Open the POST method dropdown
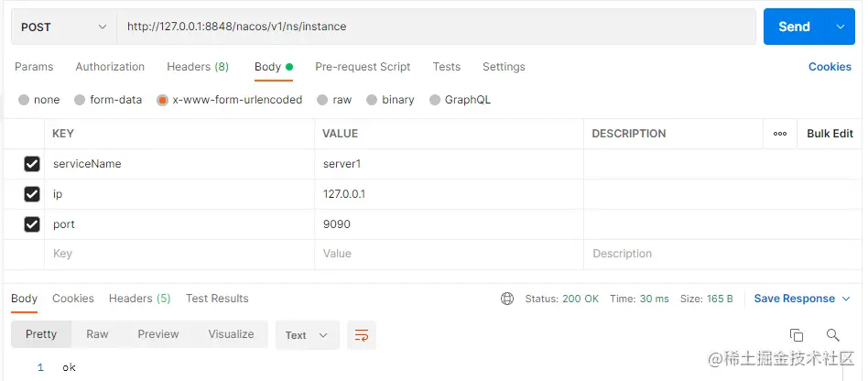Viewport: 868px width, 381px height. [64, 27]
